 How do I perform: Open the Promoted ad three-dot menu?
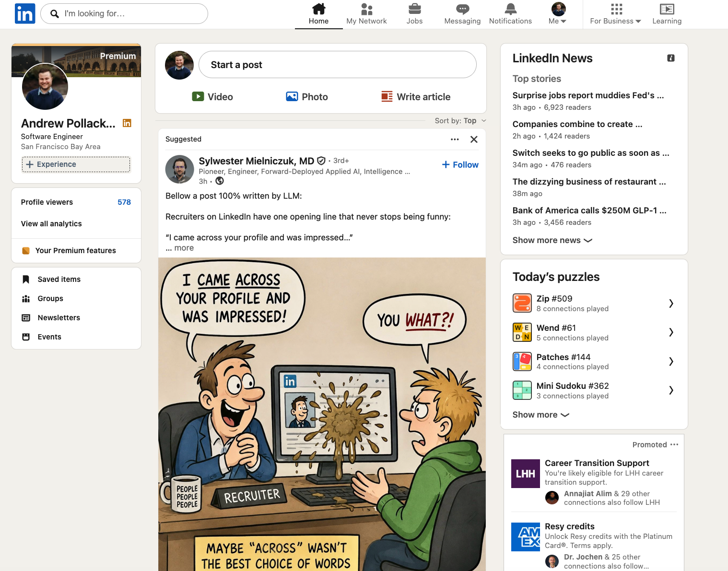click(x=674, y=444)
